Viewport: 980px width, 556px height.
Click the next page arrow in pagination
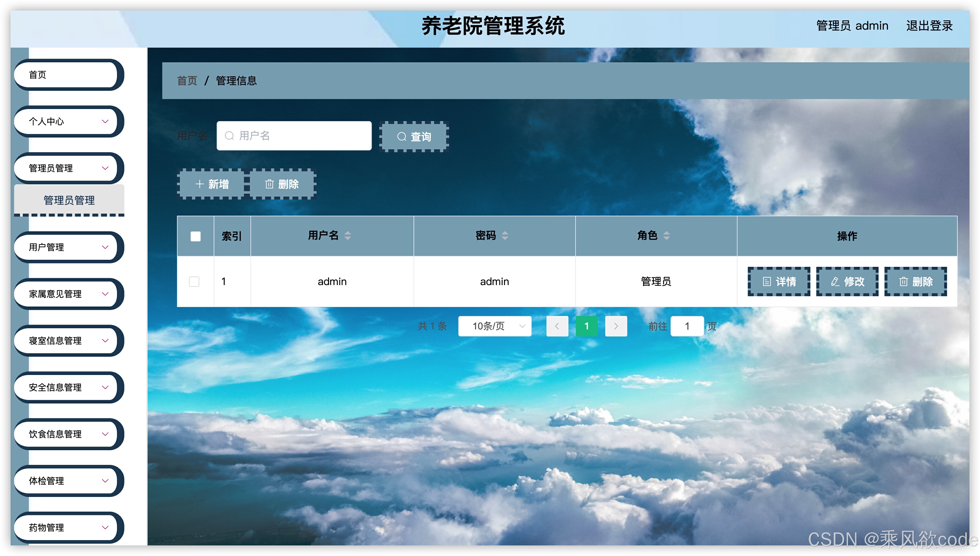tap(616, 326)
